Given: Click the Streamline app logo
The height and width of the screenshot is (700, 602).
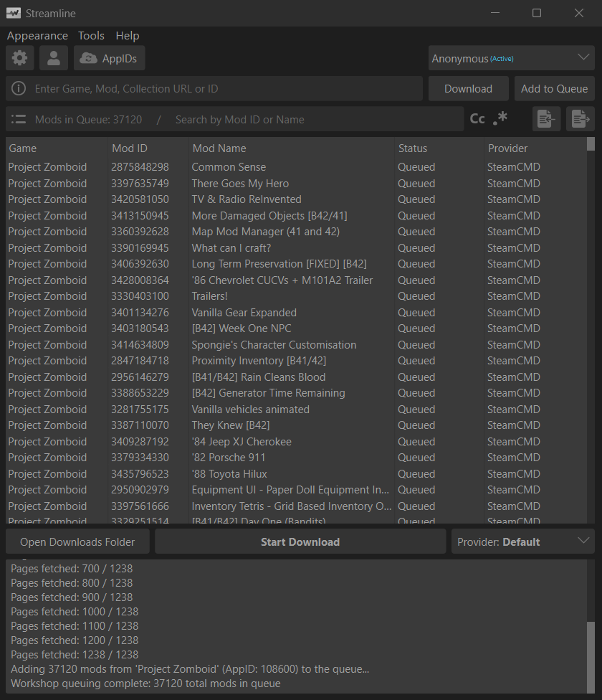Looking at the screenshot, I should coord(14,13).
